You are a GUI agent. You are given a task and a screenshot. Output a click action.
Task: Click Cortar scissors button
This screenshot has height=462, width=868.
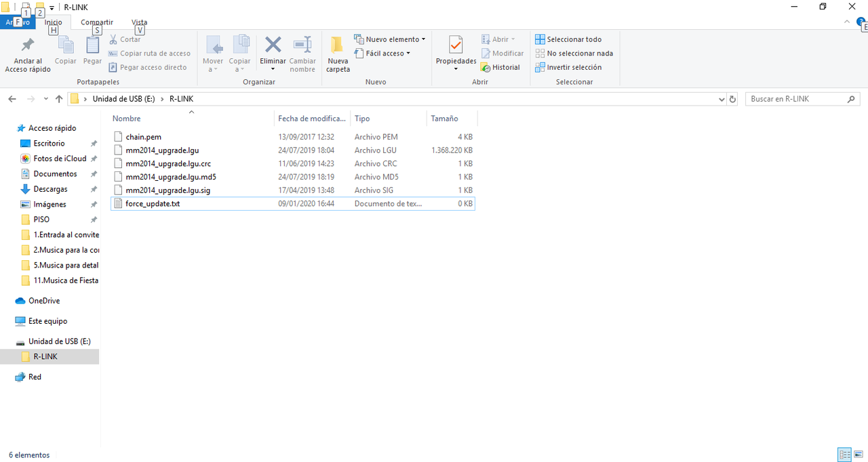point(125,39)
